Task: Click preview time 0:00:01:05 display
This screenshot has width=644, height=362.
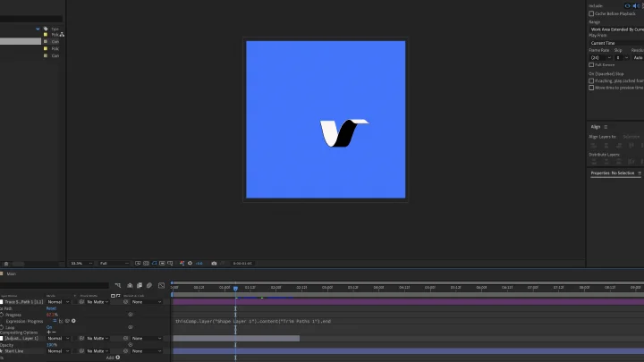Action: (x=242, y=264)
